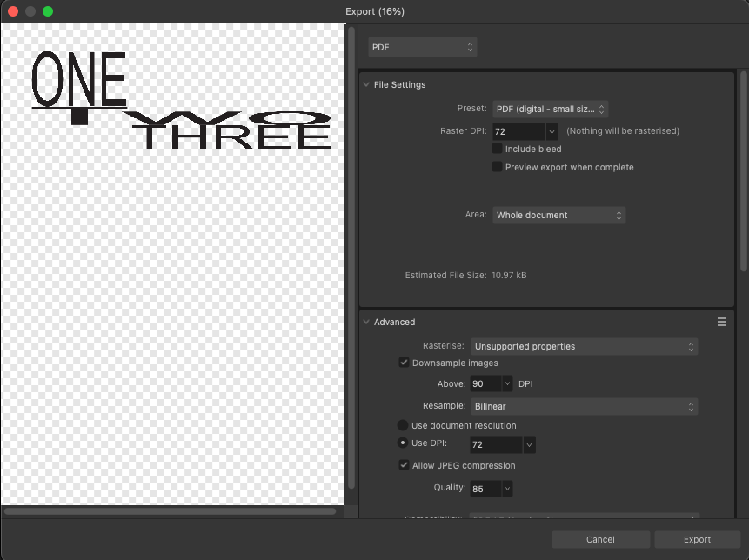Expand the Raster DPI dropdown arrow
The image size is (749, 560).
point(552,131)
